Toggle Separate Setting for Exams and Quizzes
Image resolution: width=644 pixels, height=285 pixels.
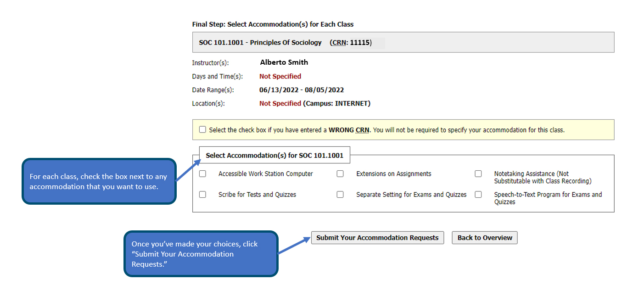pyautogui.click(x=340, y=195)
